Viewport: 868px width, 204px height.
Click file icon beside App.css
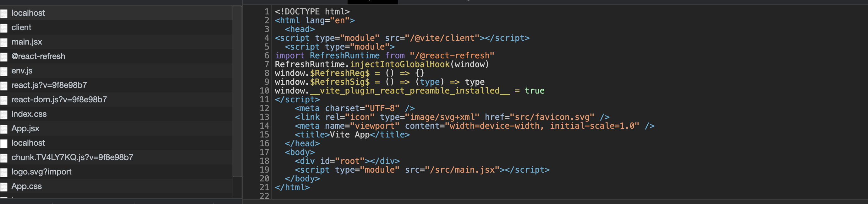coord(4,187)
